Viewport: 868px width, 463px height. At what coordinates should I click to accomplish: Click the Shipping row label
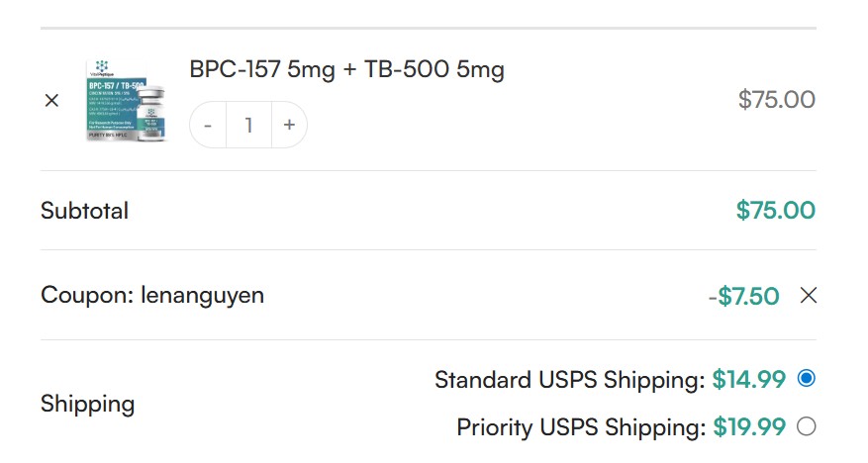[87, 404]
